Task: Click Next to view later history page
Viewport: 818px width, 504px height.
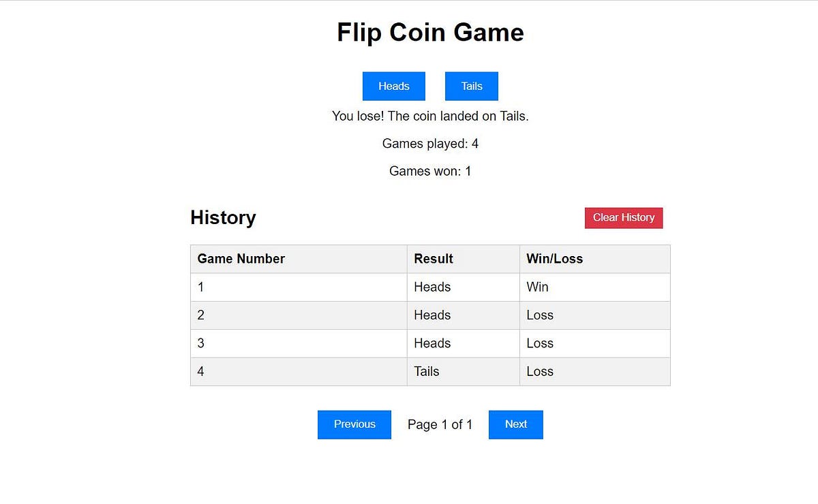Action: (x=515, y=424)
